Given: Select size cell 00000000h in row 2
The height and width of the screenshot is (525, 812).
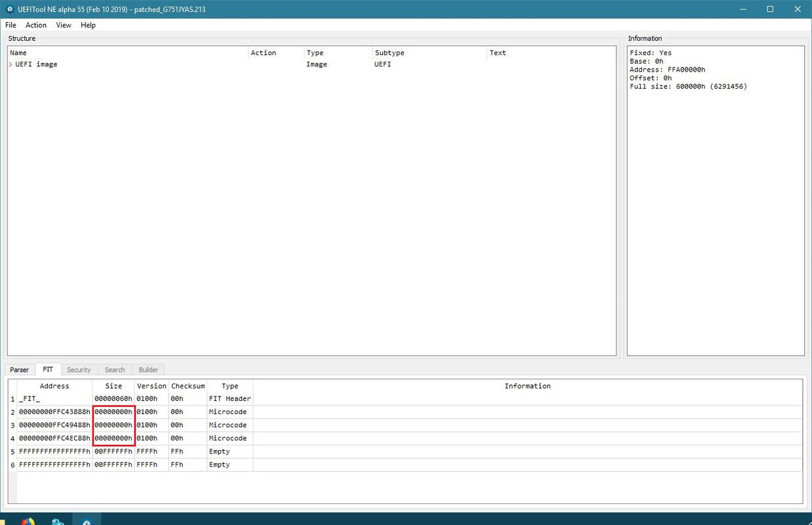Looking at the screenshot, I should coord(114,412).
